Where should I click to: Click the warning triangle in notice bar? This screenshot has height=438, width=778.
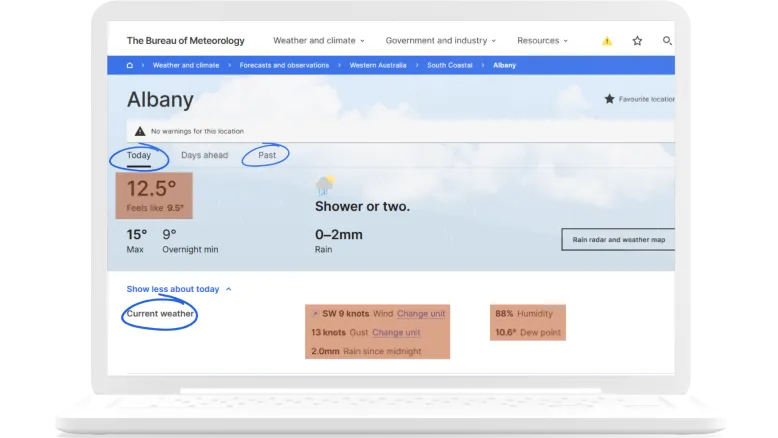140,131
